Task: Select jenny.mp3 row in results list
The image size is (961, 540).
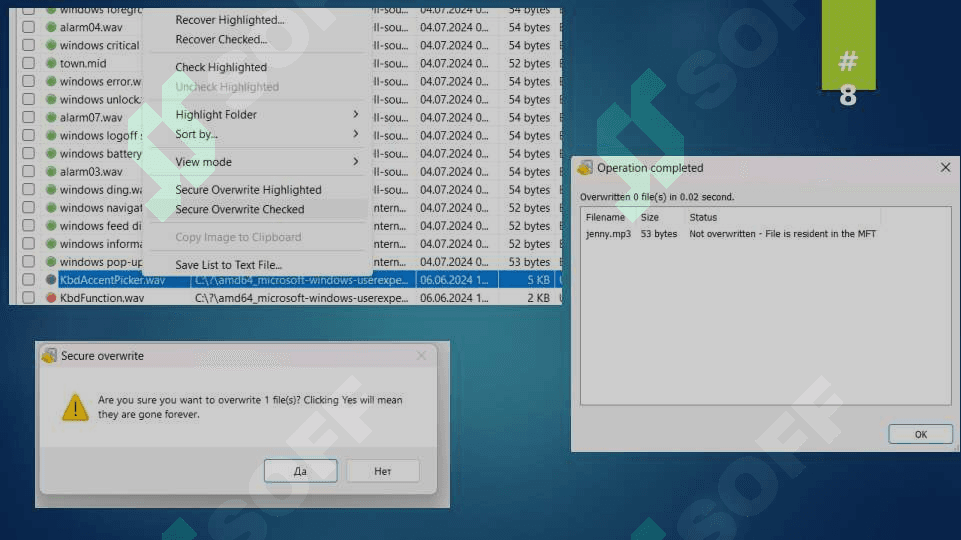Action: coord(608,234)
